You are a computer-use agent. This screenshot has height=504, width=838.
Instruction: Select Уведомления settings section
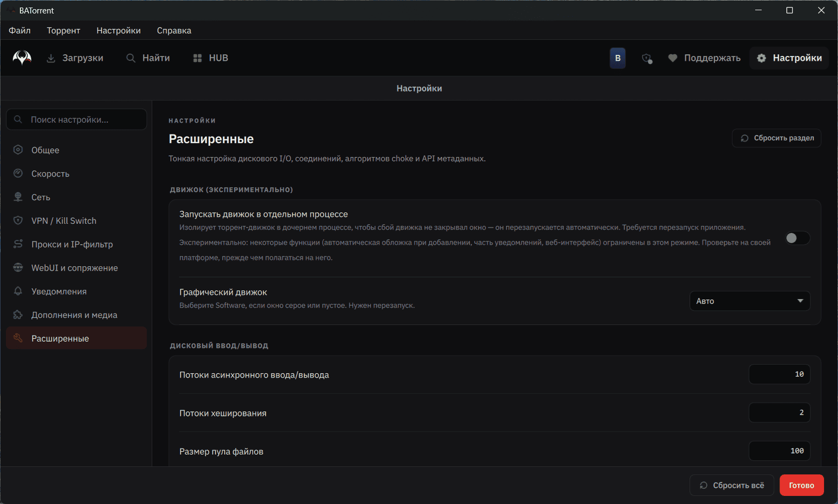(x=76, y=292)
